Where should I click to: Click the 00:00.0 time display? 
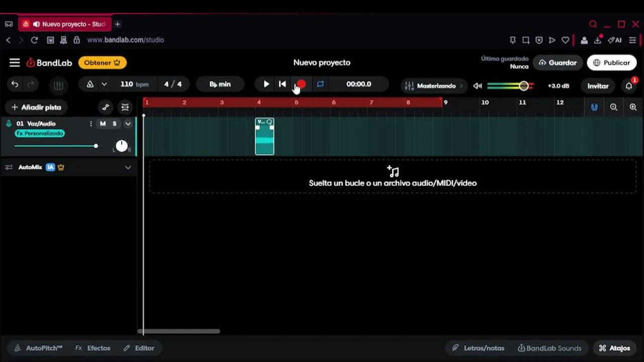point(359,84)
